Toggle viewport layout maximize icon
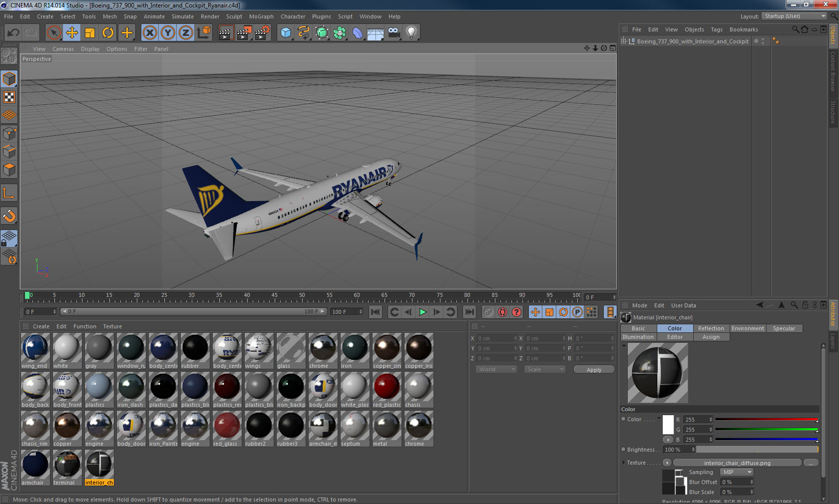 pyautogui.click(x=612, y=48)
